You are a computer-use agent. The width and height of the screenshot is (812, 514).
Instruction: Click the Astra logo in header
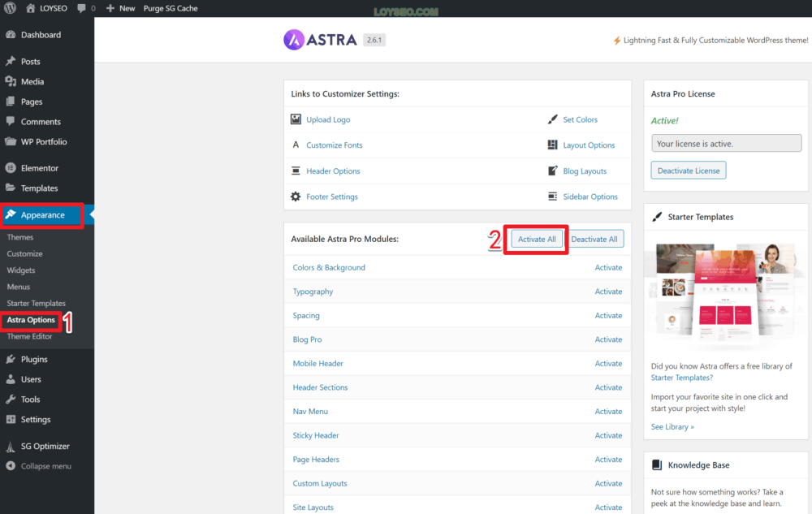(320, 40)
